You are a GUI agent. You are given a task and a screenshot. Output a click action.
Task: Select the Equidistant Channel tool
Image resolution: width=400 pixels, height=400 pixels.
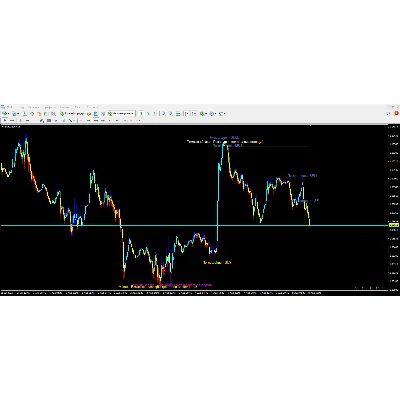[x=41, y=120]
